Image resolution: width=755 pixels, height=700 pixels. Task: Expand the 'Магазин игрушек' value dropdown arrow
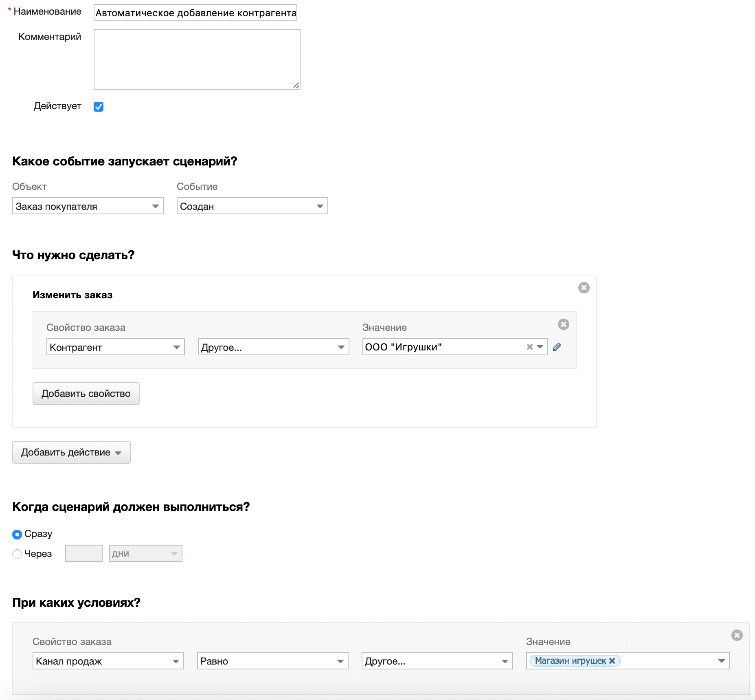[721, 661]
